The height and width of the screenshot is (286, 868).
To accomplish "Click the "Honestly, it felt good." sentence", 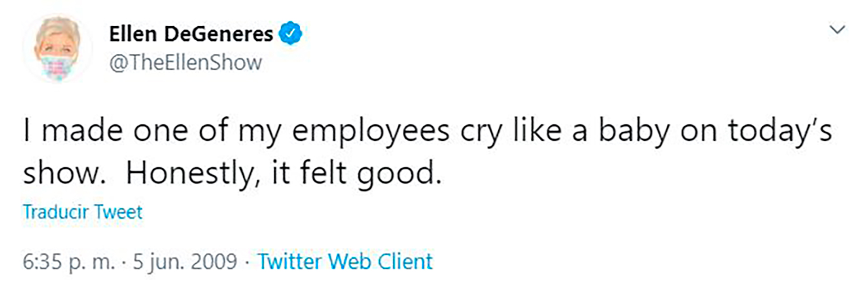I will (283, 173).
